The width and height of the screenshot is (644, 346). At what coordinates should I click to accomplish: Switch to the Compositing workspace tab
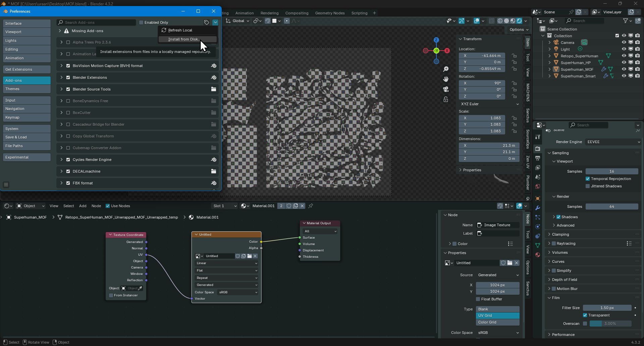coord(297,13)
